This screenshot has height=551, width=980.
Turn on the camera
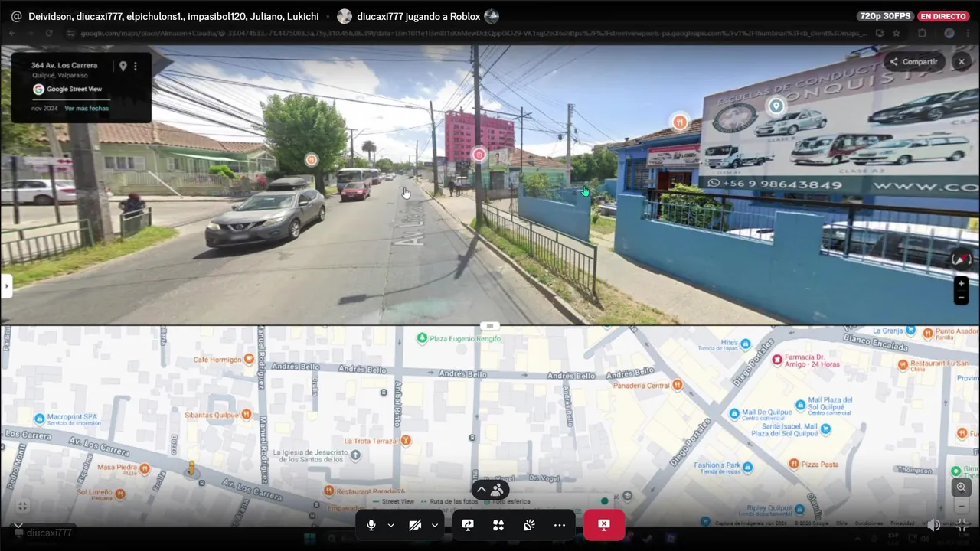pos(415,525)
